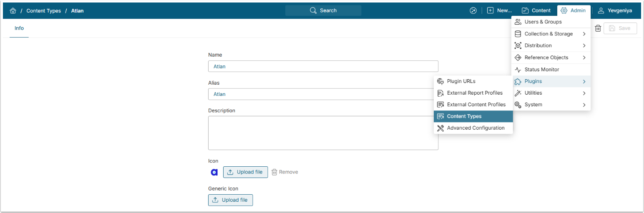
Task: Click Remove link next to icon
Action: 285,172
